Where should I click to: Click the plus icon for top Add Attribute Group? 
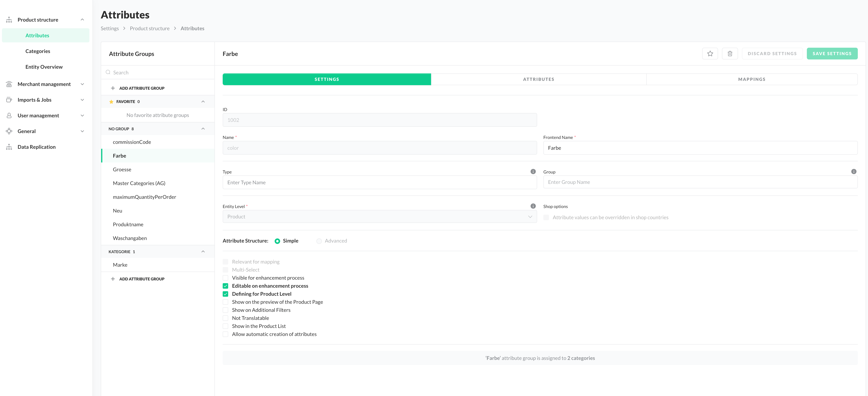(x=113, y=88)
